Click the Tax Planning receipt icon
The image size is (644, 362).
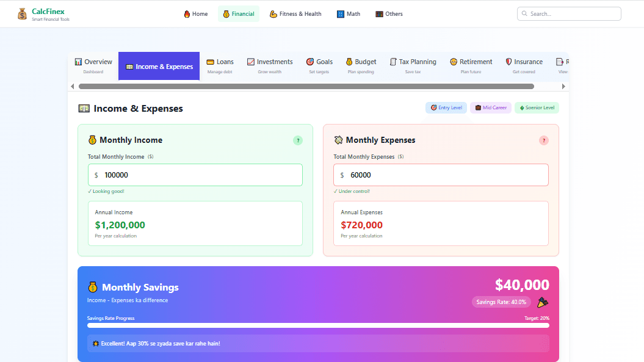click(393, 62)
